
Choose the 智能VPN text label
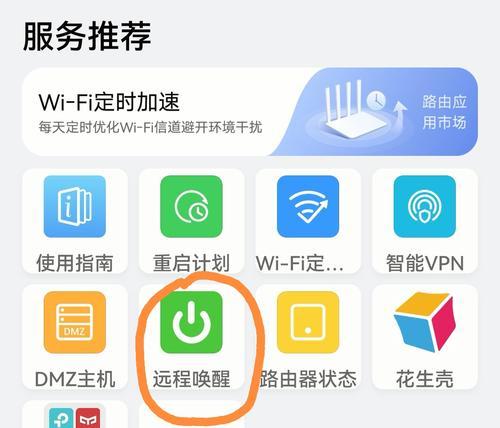pos(425,263)
